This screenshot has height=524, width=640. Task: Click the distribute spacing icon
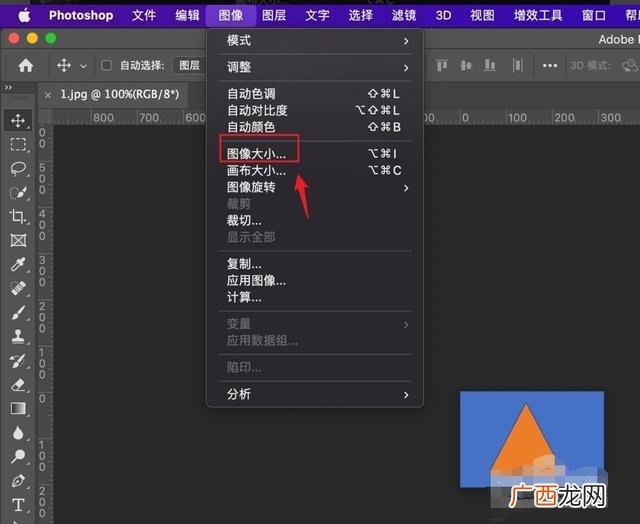(518, 65)
